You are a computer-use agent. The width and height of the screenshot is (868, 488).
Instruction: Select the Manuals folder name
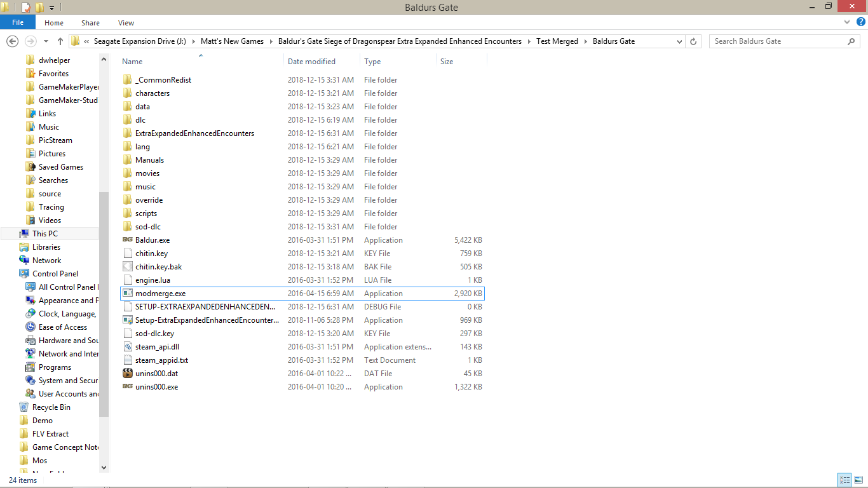click(149, 160)
